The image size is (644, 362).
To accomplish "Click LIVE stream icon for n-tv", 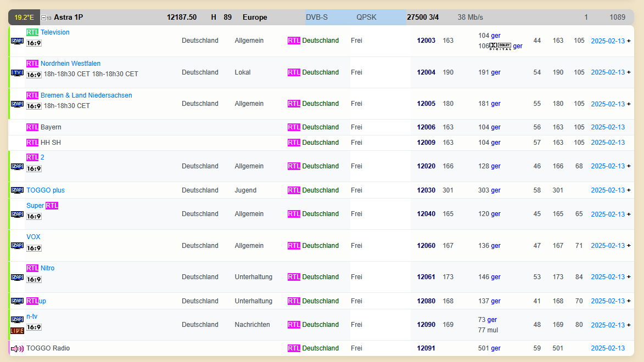I will click(17, 331).
